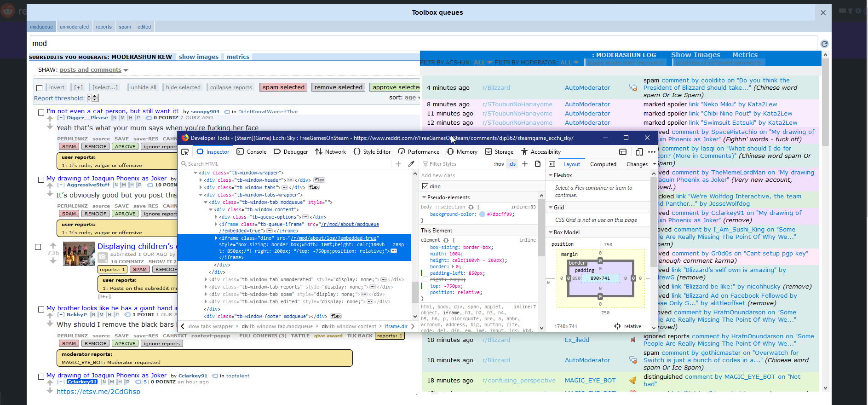This screenshot has width=868, height=405.
Task: Collapse the Box Model section
Action: click(x=551, y=232)
